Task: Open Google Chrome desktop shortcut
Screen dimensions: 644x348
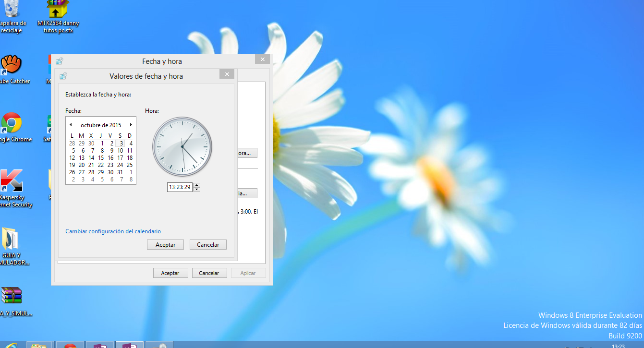Action: (x=11, y=123)
